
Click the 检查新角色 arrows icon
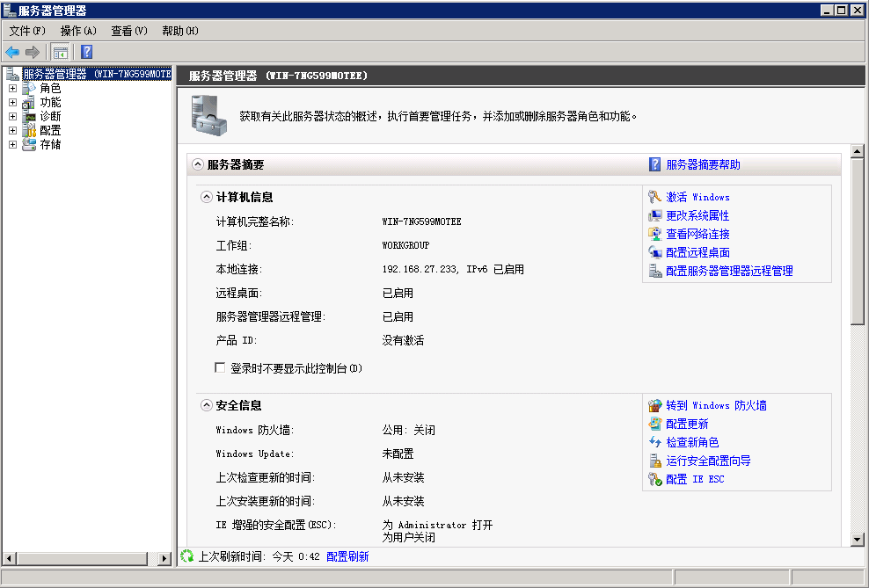click(654, 442)
